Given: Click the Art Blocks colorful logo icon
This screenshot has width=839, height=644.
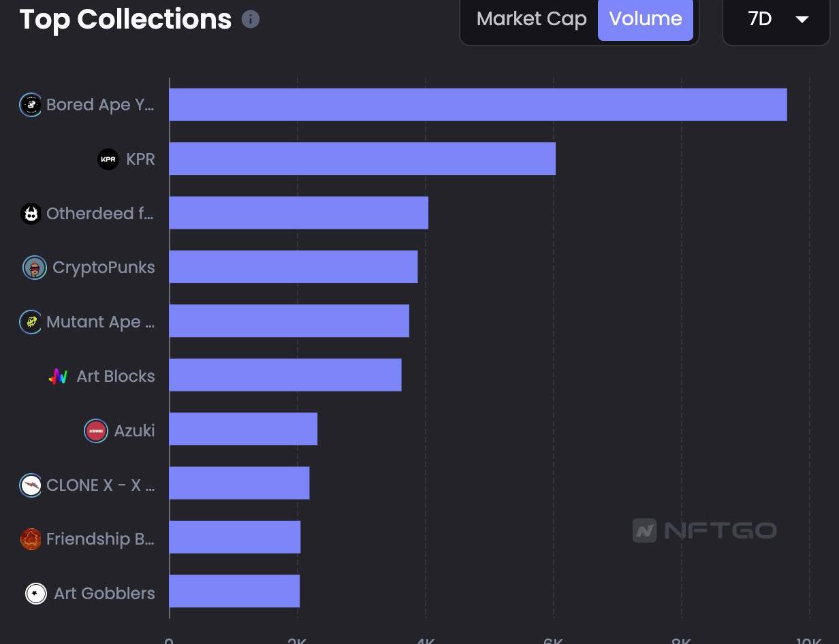Looking at the screenshot, I should click(x=59, y=376).
